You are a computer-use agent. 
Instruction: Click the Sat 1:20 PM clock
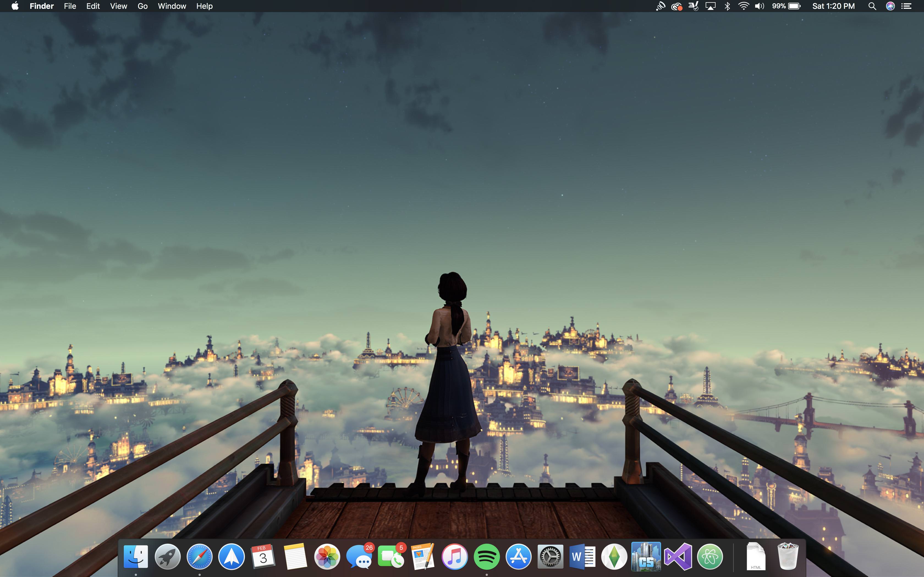[833, 6]
